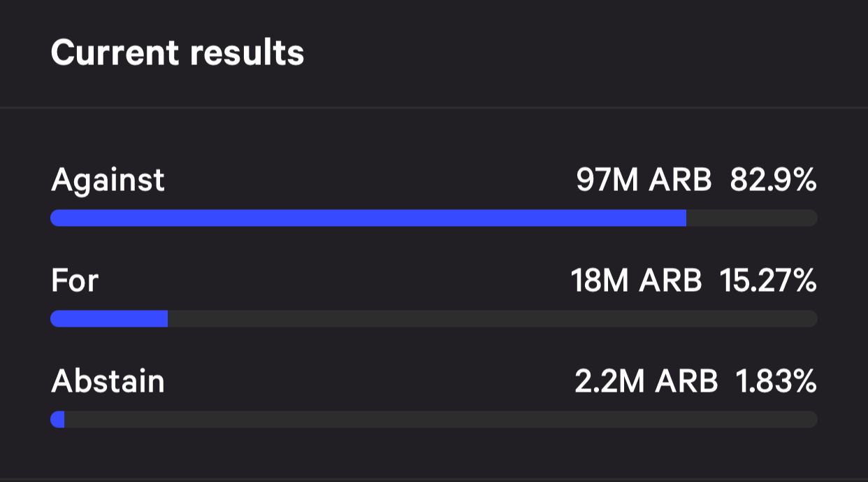This screenshot has height=482, width=868.
Task: Click the Current results heading
Action: click(178, 53)
